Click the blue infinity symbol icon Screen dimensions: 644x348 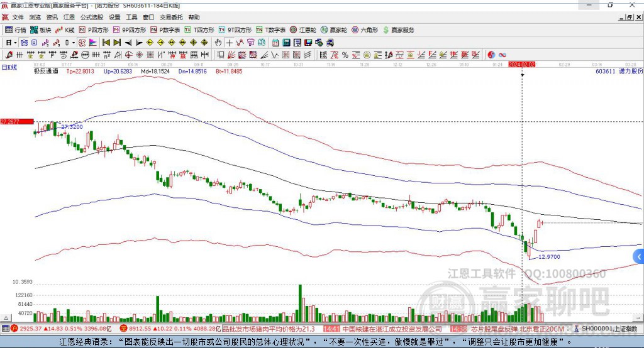click(502, 55)
